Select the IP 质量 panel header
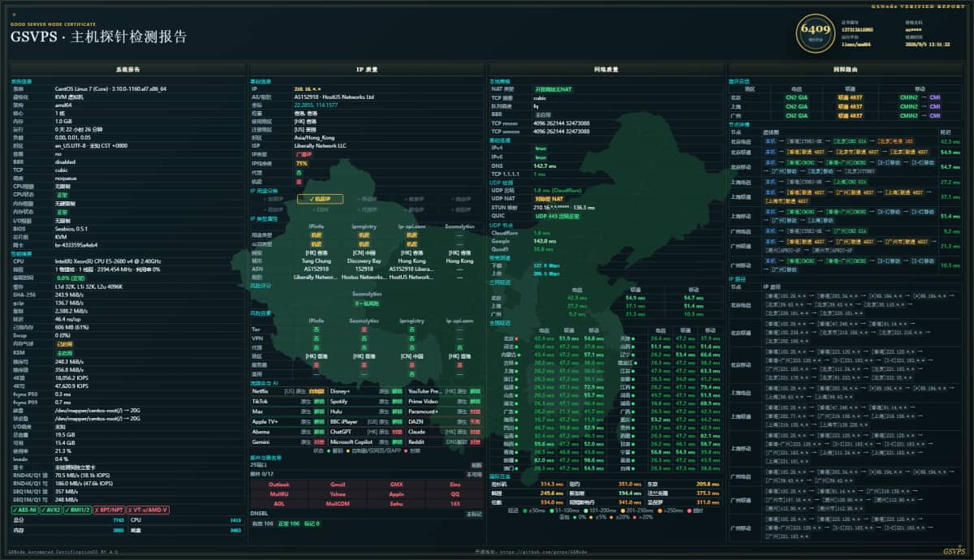Screen dimensions: 974x560 click(x=366, y=70)
